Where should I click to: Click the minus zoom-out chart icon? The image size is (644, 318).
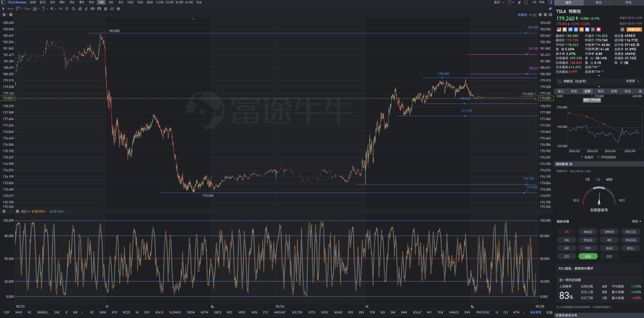[x=545, y=15]
